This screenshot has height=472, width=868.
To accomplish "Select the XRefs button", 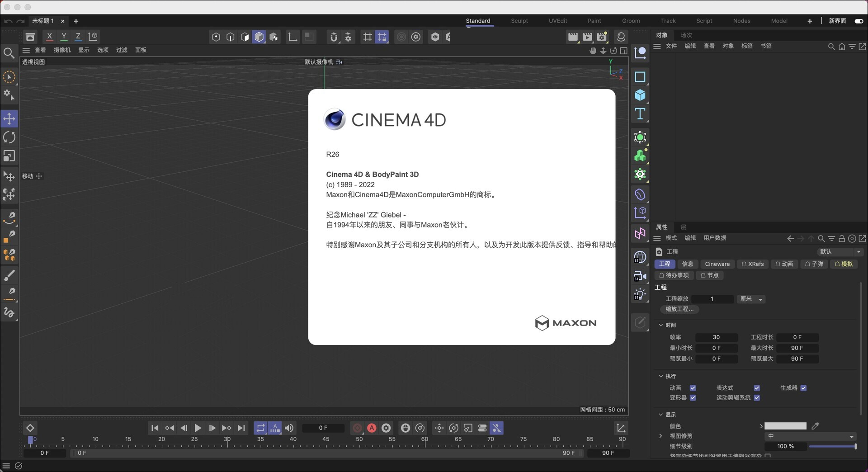I will [752, 264].
